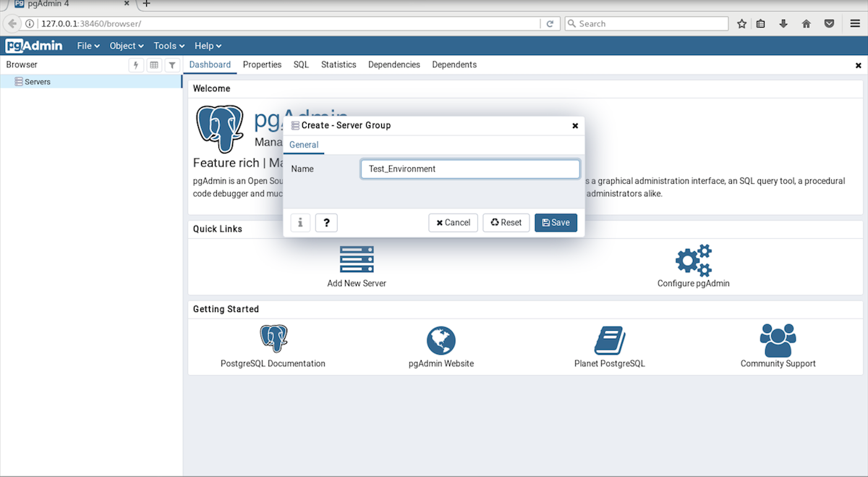Viewport: 868px width, 477px height.
Task: Switch to the SQL tab
Action: click(301, 65)
